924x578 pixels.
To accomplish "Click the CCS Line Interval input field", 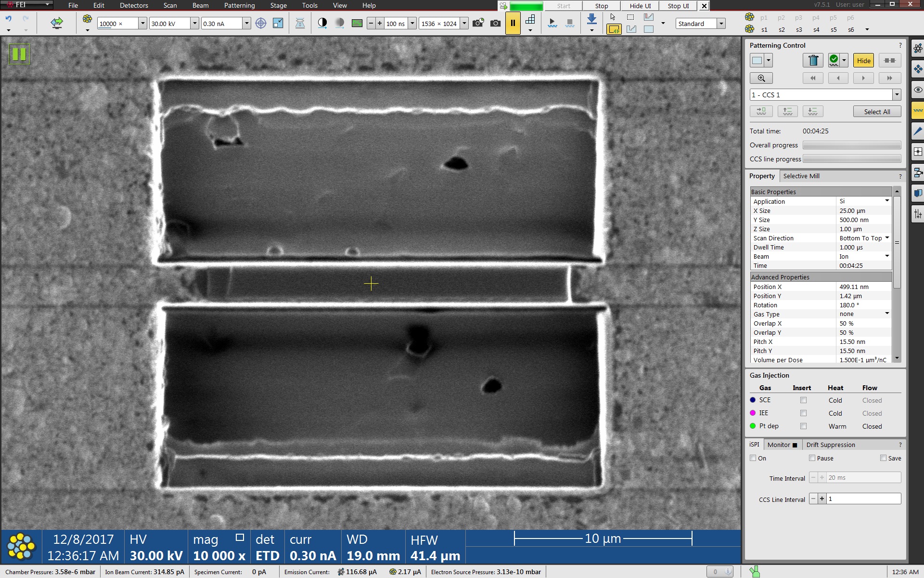I will click(863, 499).
